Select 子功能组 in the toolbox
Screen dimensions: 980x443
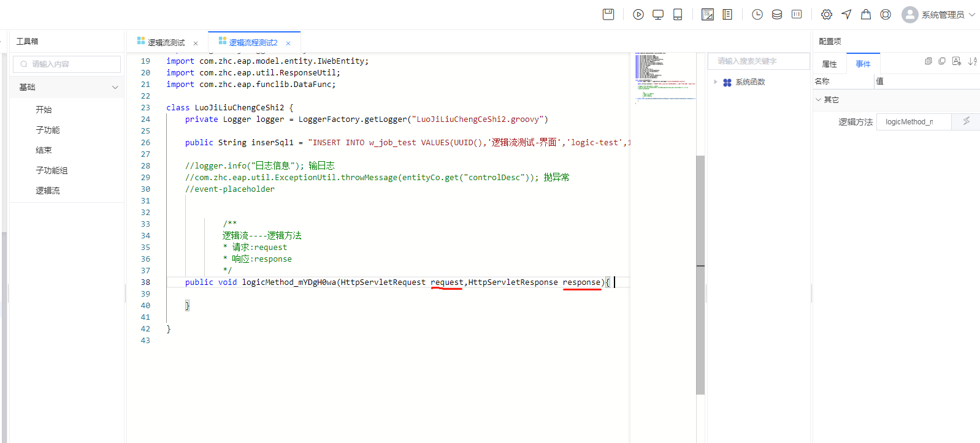coord(52,170)
